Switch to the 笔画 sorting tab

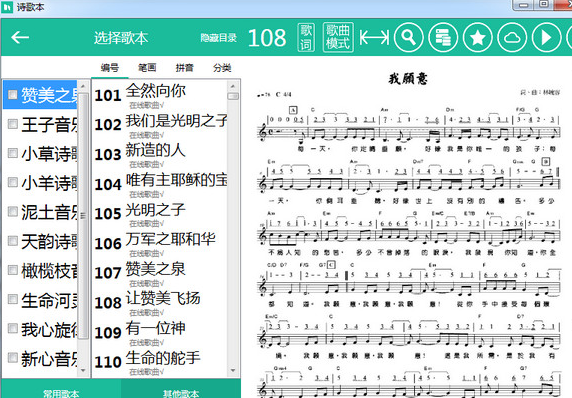147,67
